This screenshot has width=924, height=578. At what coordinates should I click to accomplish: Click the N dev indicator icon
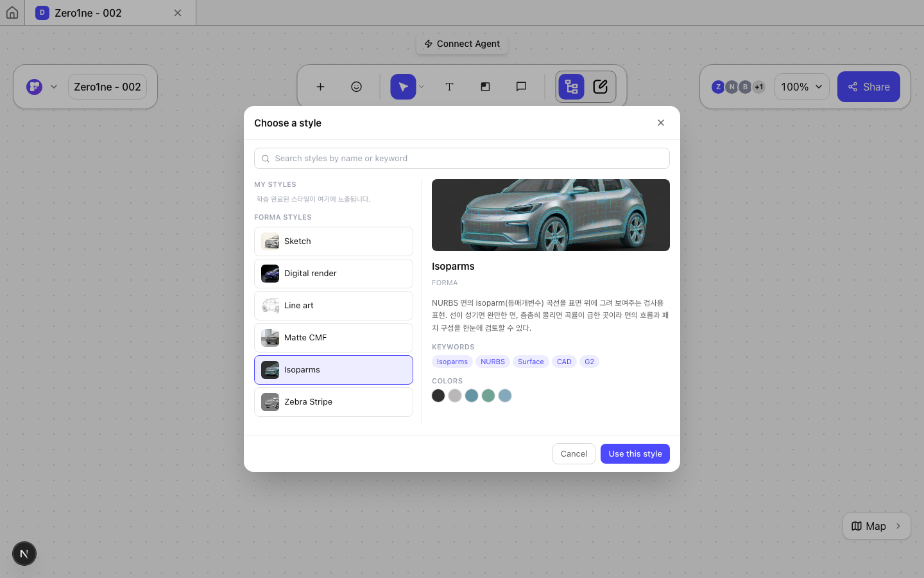24,554
